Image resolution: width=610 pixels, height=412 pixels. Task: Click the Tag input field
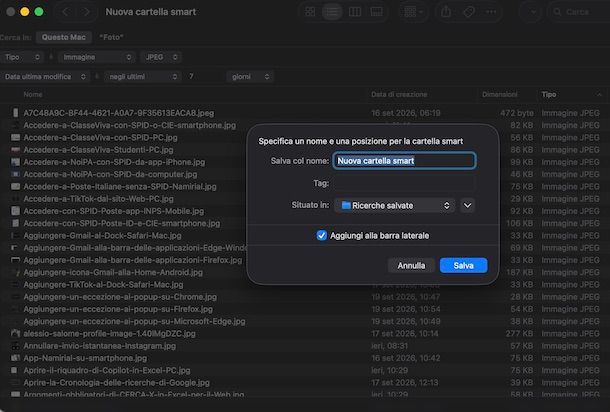(404, 183)
